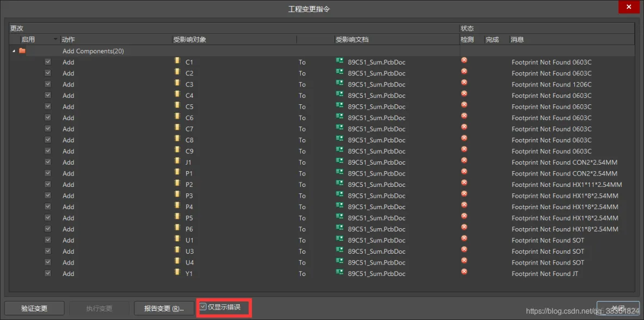644x320 pixels.
Task: Select message 'Footprint Not Found HX1*8*2.54MM' for P3
Action: coord(565,196)
